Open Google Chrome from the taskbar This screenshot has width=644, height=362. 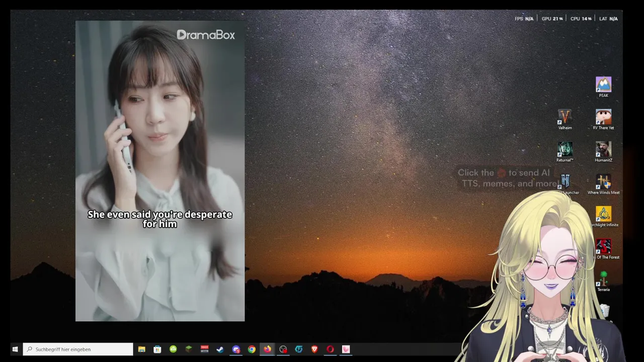coord(252,349)
